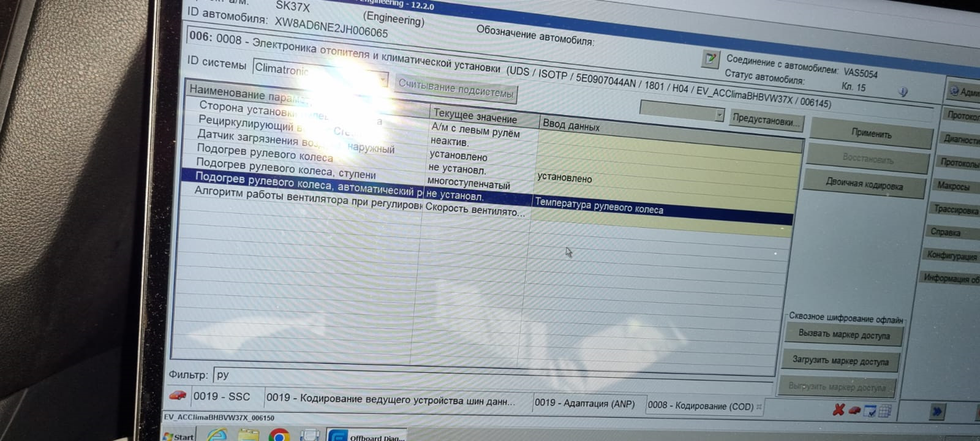The image size is (980, 441).
Task: Click the Двоичная кодировка button
Action: coord(864,184)
